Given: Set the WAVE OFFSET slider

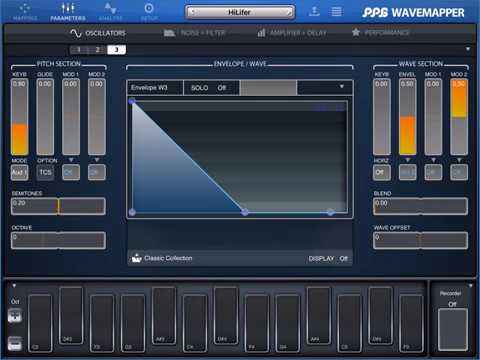Looking at the screenshot, I should pos(420,240).
